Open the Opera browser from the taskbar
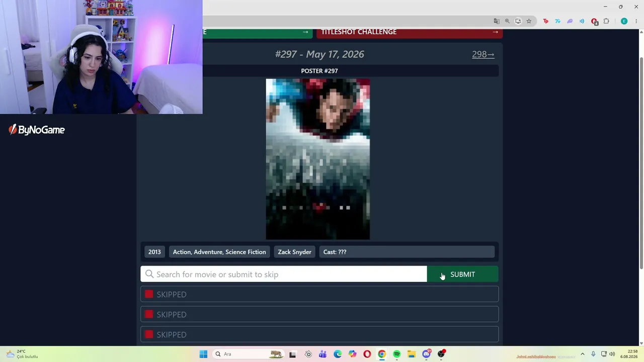Screen dimensions: 644x362 pyautogui.click(x=367, y=354)
